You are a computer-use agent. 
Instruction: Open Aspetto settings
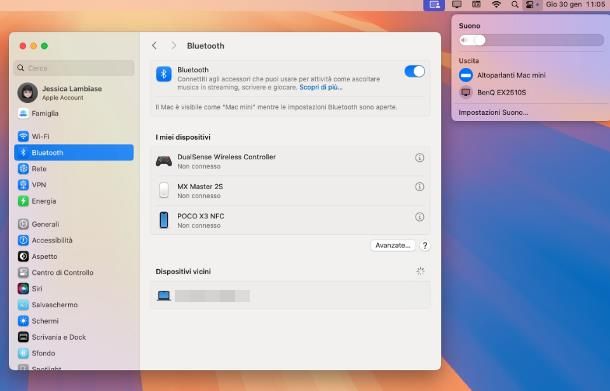[74, 256]
